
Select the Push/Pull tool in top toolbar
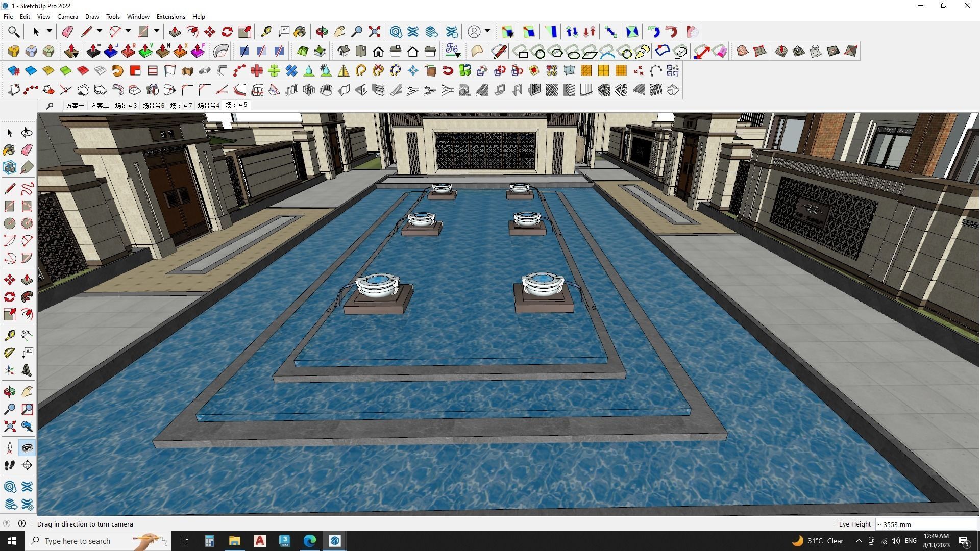pos(175,32)
